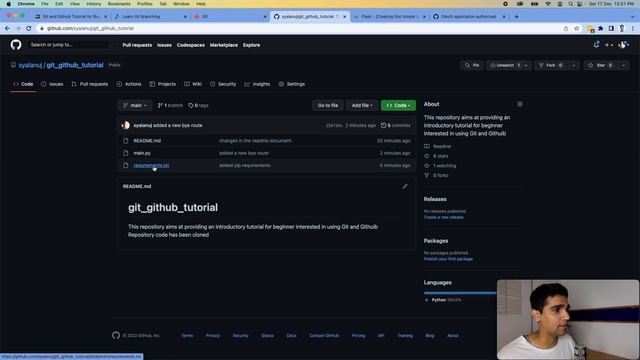Switch to the Projects tab
Screen dimensions: 640x360
point(162,84)
